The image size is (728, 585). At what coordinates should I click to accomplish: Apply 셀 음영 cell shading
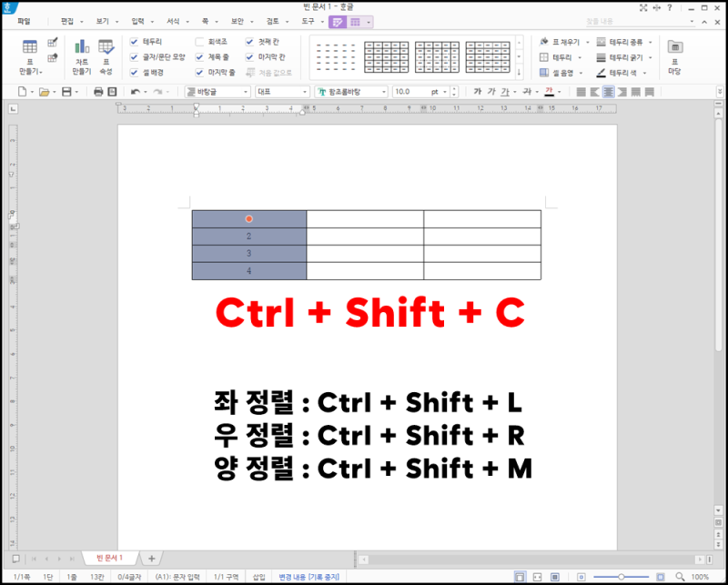tap(560, 71)
